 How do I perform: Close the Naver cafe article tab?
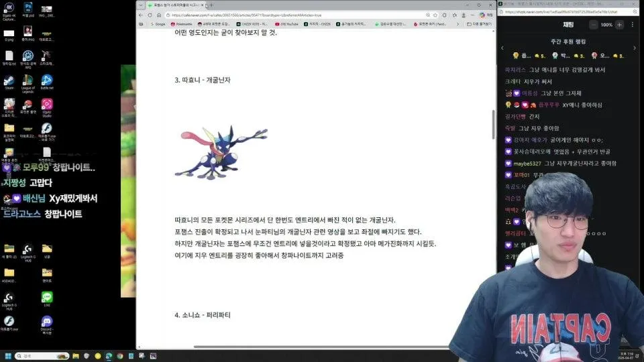(x=202, y=5)
